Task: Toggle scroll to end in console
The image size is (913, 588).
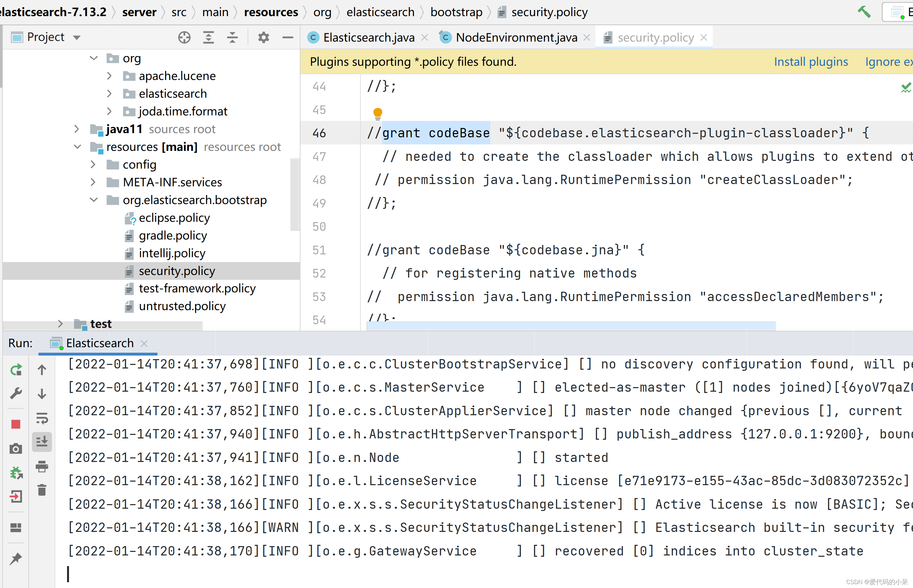Action: [42, 442]
